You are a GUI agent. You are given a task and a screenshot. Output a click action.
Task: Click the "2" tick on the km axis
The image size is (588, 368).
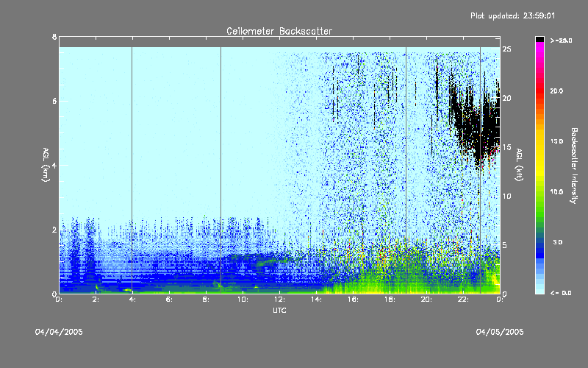[x=54, y=230]
